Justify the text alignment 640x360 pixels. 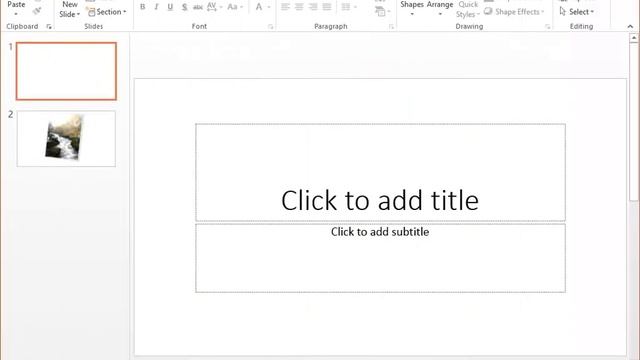327,7
